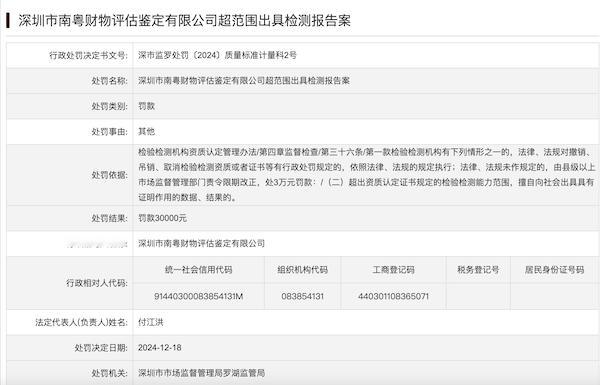Click the 处罚名称 value text
Image resolution: width=600 pixels, height=385 pixels.
coord(244,81)
